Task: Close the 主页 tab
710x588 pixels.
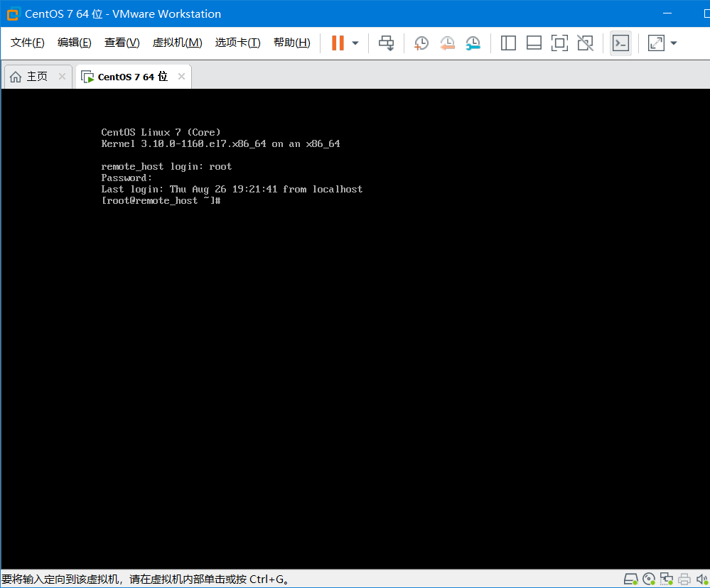Action: coord(62,77)
